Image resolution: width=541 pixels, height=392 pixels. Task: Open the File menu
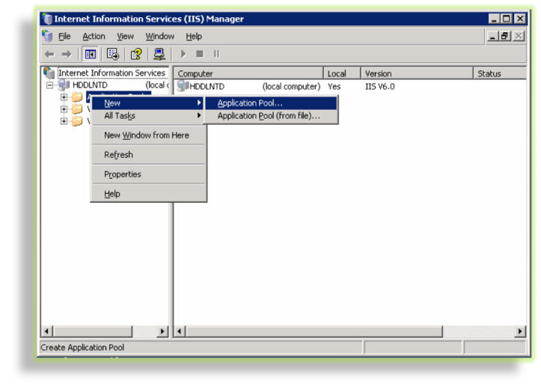64,36
